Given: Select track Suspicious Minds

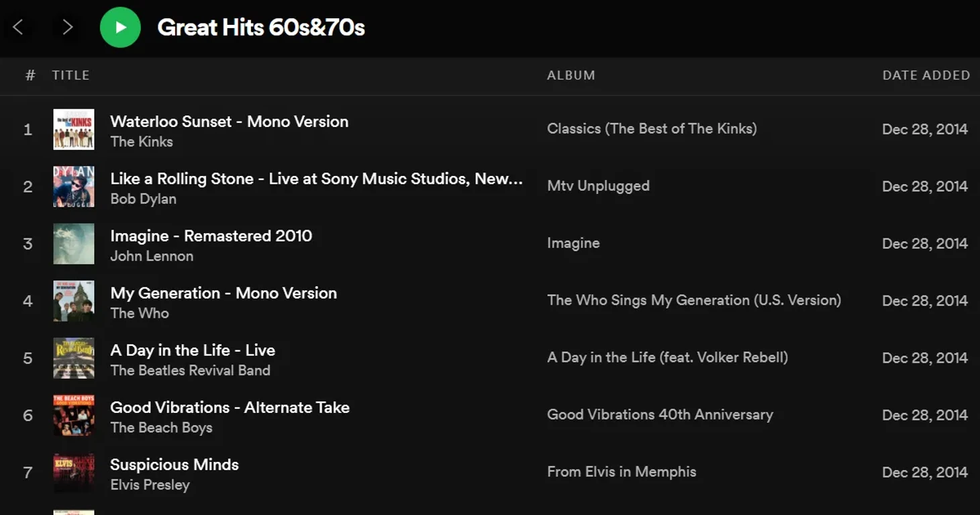Looking at the screenshot, I should (175, 465).
